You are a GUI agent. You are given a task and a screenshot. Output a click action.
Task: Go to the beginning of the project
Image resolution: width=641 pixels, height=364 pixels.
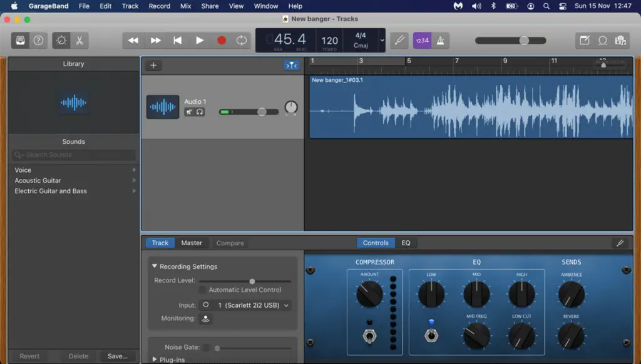point(177,41)
